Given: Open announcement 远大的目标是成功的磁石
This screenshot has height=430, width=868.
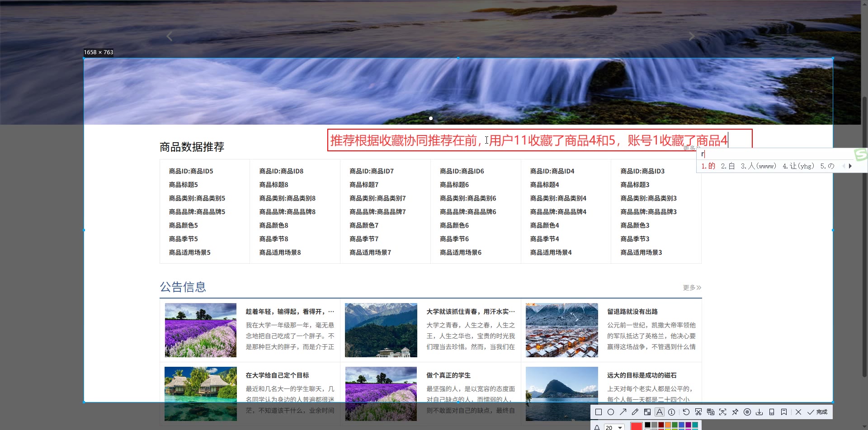Looking at the screenshot, I should click(642, 375).
